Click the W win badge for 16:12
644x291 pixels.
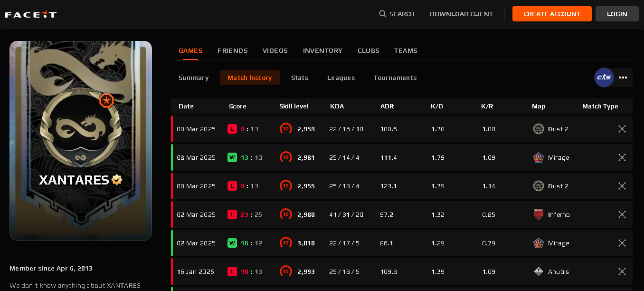[x=232, y=243]
